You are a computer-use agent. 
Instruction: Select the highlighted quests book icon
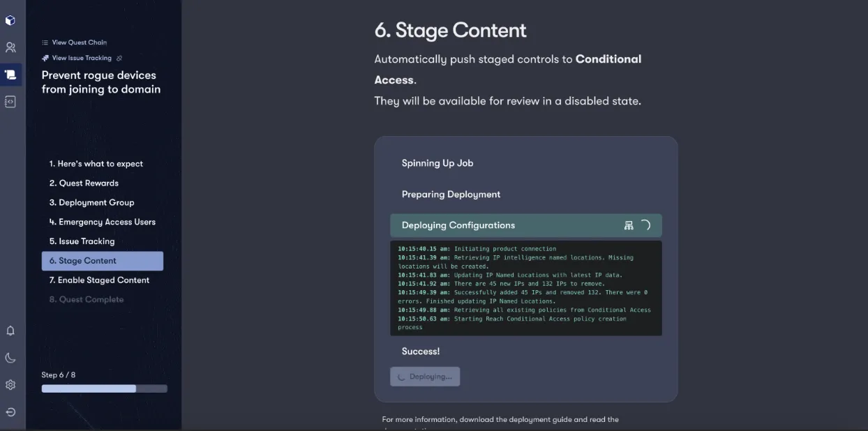[10, 74]
